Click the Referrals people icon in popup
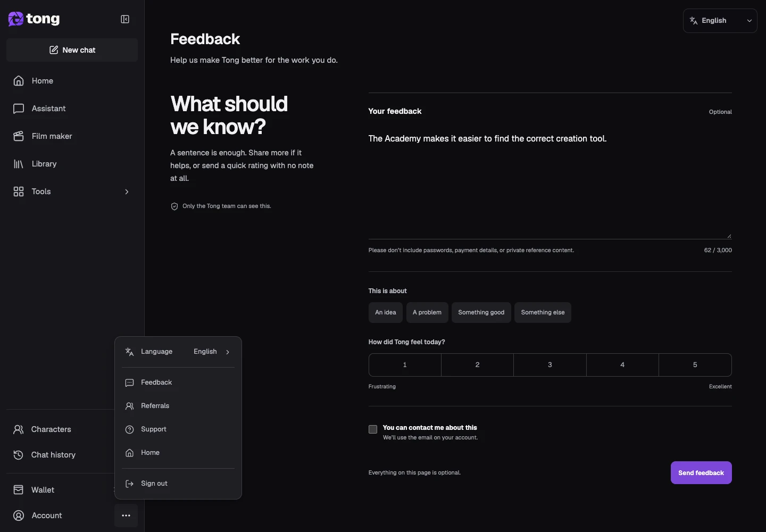The image size is (766, 532). pos(129,406)
